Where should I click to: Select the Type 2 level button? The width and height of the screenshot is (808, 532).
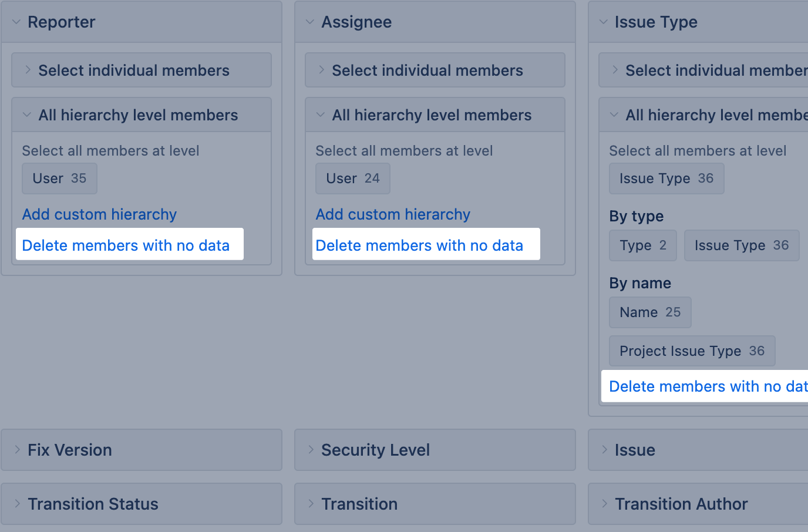coord(643,245)
